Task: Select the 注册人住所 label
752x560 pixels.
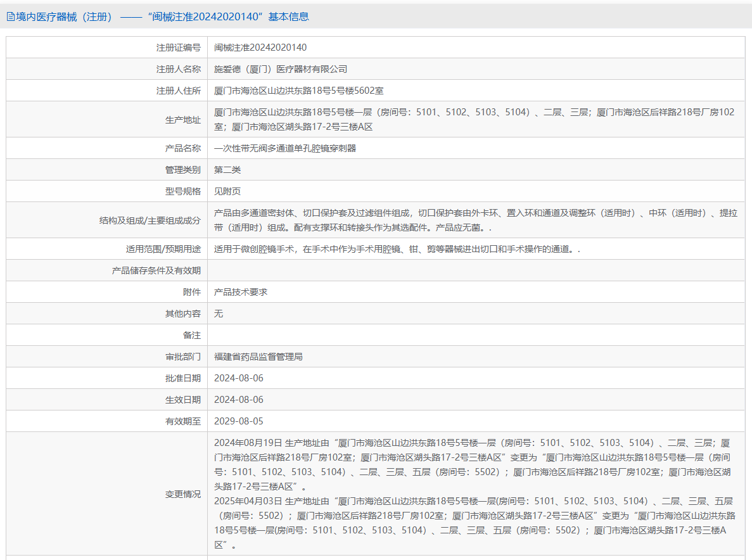Action: [x=179, y=91]
